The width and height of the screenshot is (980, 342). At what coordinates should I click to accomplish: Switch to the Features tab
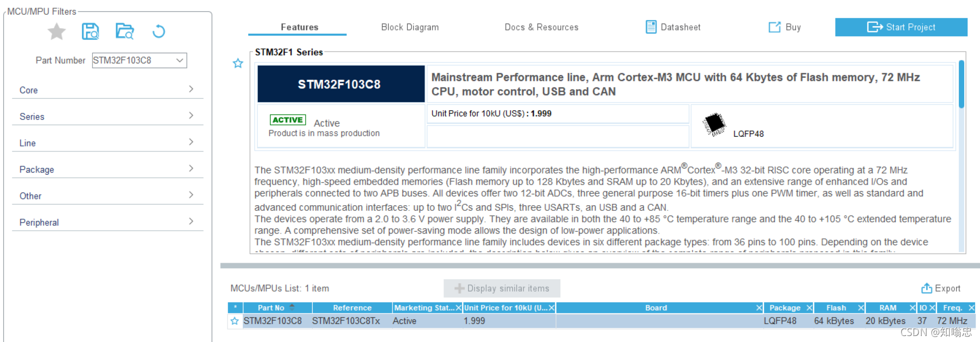tap(299, 27)
